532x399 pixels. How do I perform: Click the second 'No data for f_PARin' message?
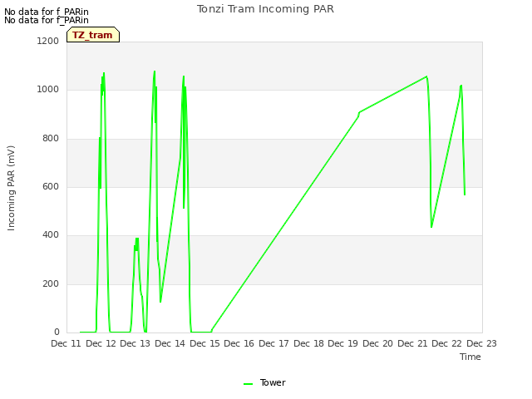47,20
